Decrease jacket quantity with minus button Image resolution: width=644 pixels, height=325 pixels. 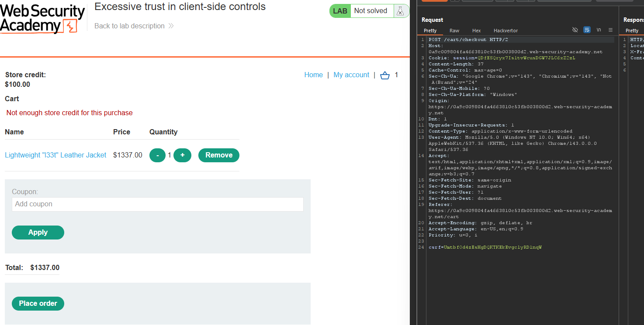[x=157, y=155]
